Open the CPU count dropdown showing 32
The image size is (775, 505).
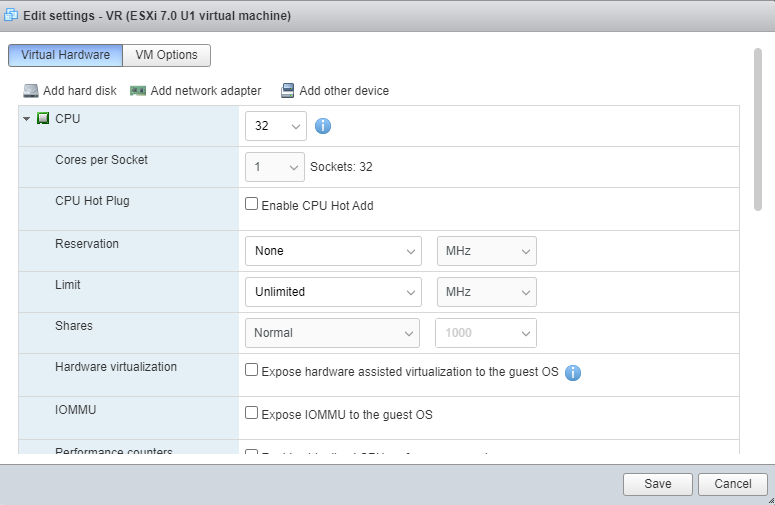point(276,126)
